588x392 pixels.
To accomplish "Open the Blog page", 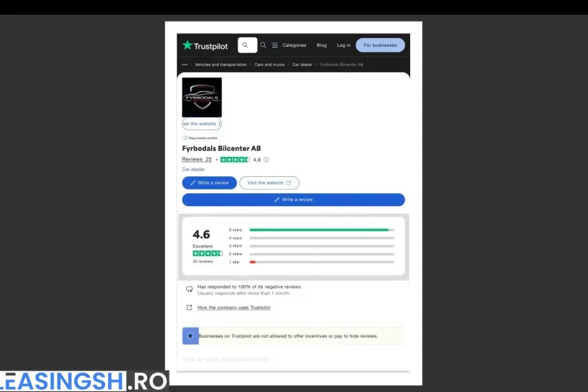I will tap(322, 45).
